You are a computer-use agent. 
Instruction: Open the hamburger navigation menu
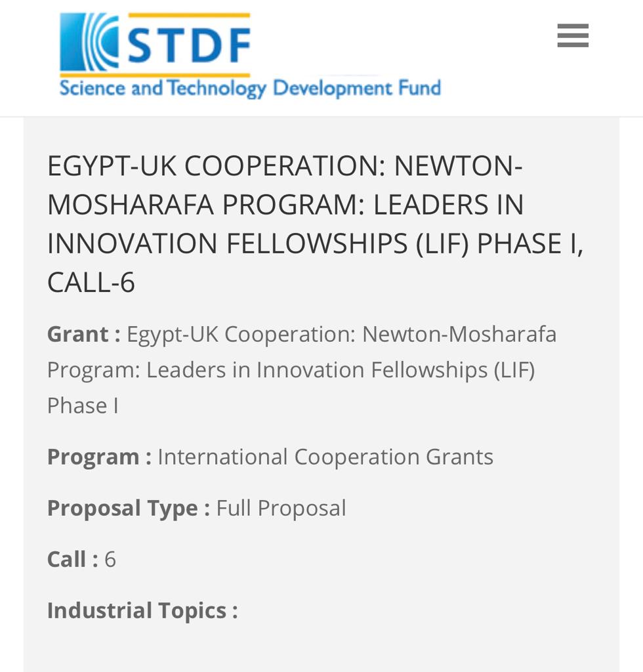click(x=573, y=35)
